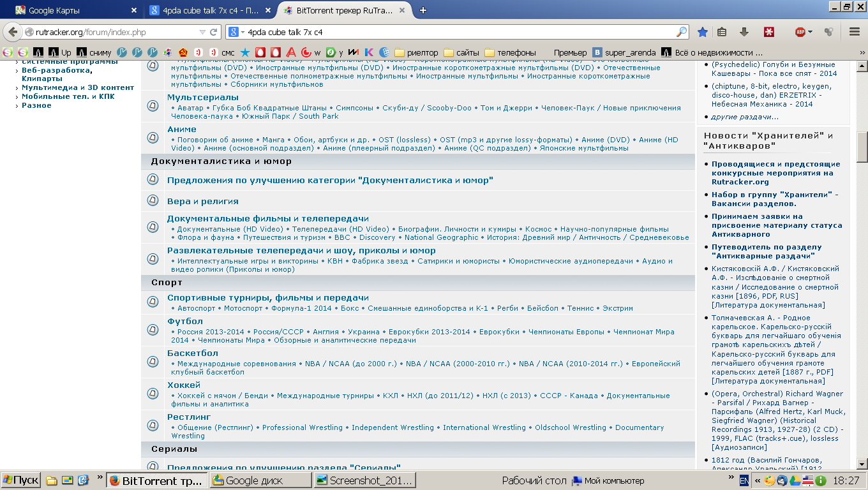Image resolution: width=868 pixels, height=490 pixels.
Task: Open 'Путеводитель по разделу Антикварные раздачи' link
Action: coord(767,251)
